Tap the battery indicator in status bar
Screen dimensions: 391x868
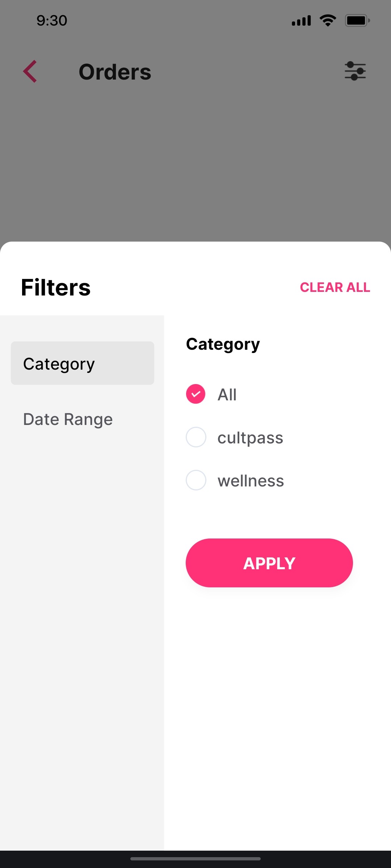tap(357, 20)
